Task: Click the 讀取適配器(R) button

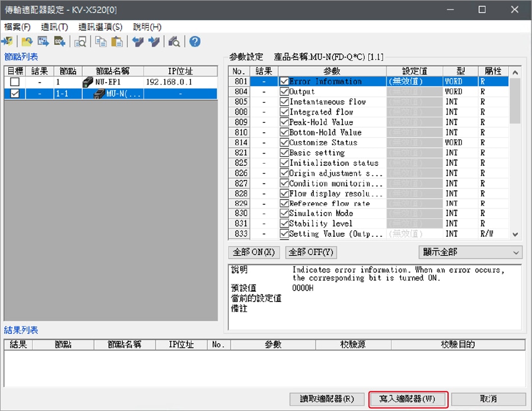Action: (x=327, y=399)
